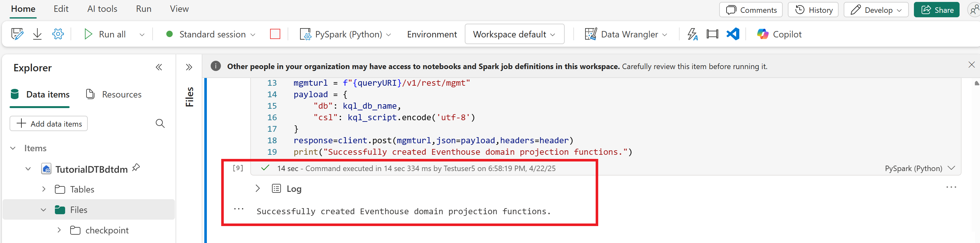Click the vertical Files pane label

[189, 97]
